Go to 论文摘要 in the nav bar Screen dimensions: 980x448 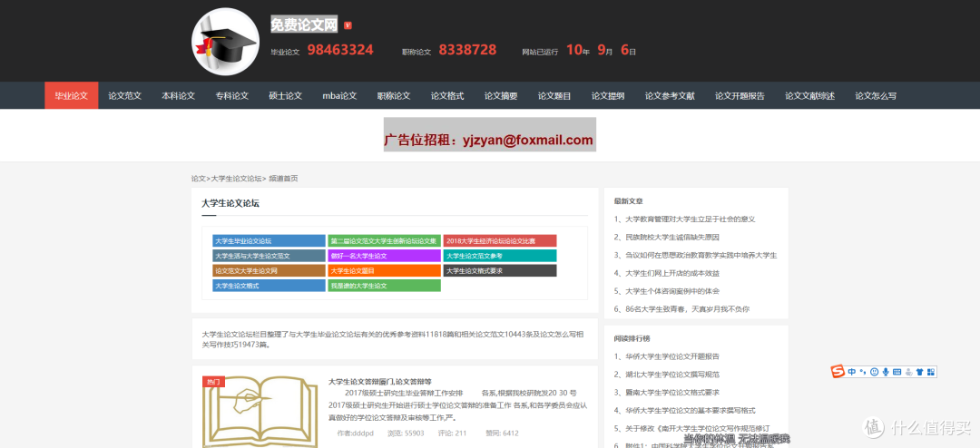501,95
